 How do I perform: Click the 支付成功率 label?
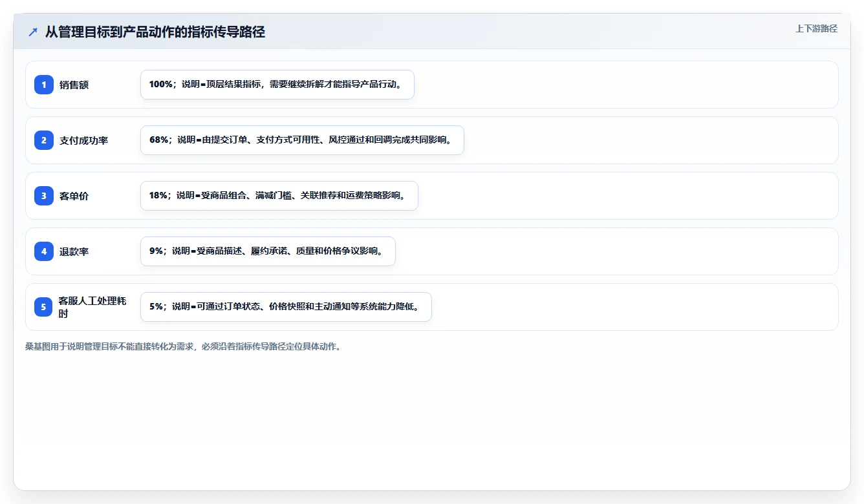pyautogui.click(x=84, y=140)
